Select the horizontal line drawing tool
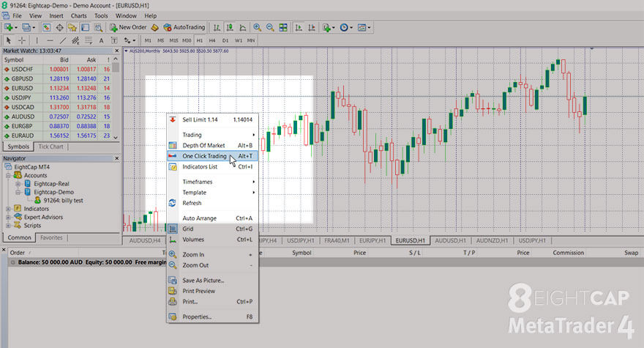The image size is (644, 348). click(50, 40)
